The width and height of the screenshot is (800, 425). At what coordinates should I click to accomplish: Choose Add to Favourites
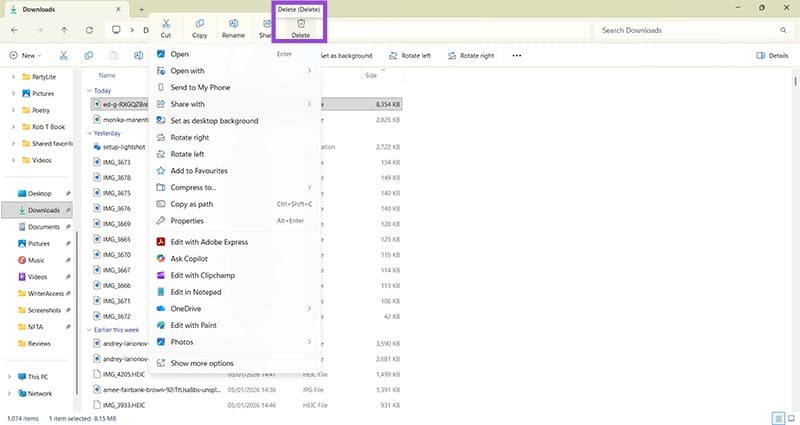tap(235, 171)
